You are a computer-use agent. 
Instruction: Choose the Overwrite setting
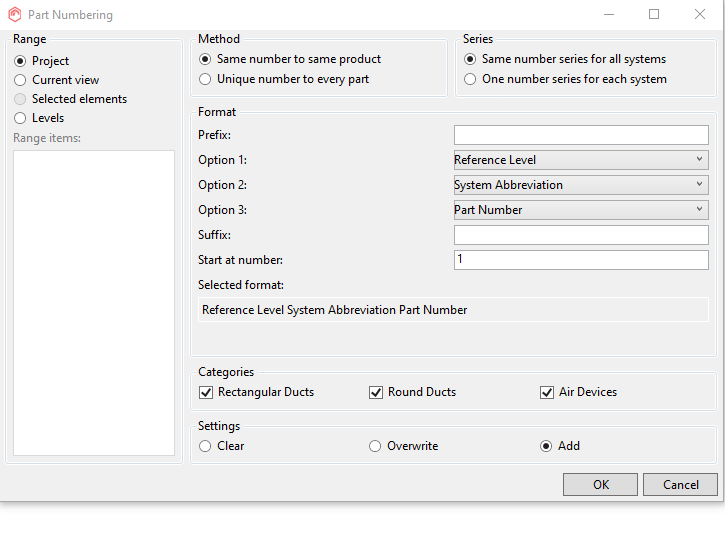click(x=376, y=446)
